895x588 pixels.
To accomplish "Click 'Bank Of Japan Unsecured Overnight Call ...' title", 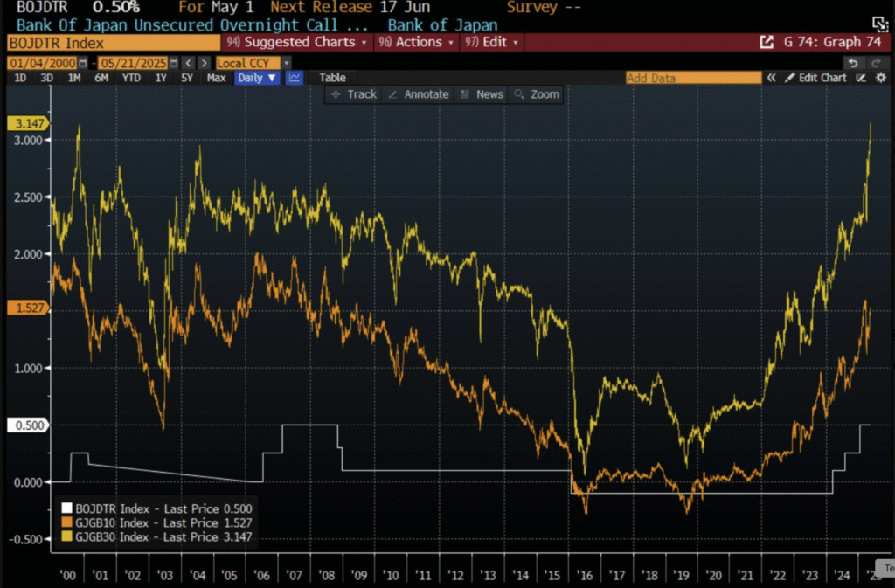I will click(192, 25).
